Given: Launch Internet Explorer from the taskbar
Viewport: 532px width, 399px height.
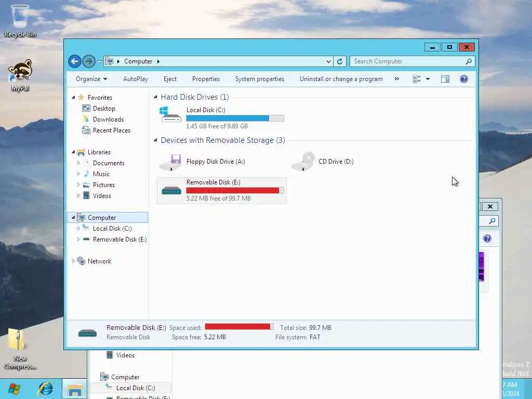Looking at the screenshot, I should click(x=45, y=389).
